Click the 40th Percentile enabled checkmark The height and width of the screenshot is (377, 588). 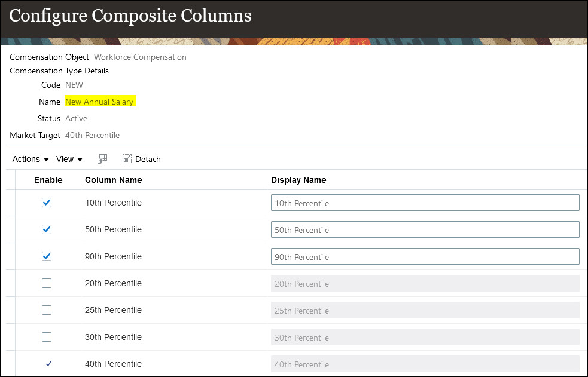pos(48,364)
